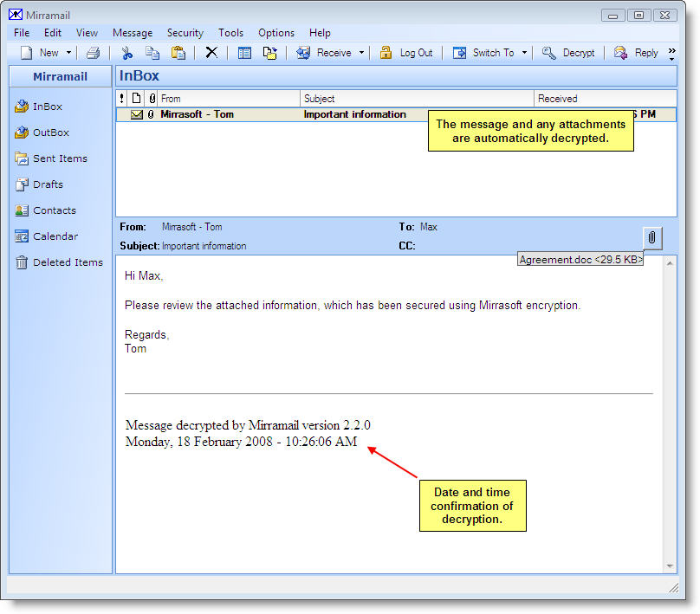This screenshot has height=614, width=700.
Task: Click the Copy toolbar icon
Action: (x=152, y=53)
